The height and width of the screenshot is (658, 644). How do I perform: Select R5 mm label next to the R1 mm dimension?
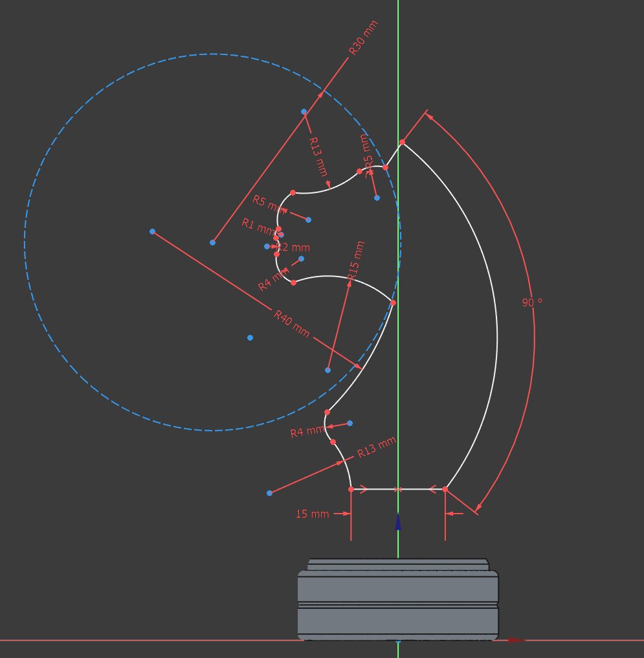269,203
